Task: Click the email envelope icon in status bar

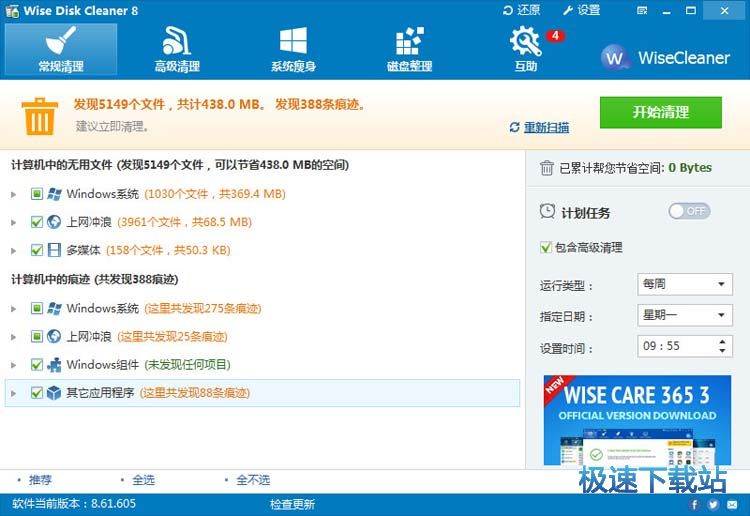Action: pos(732,504)
